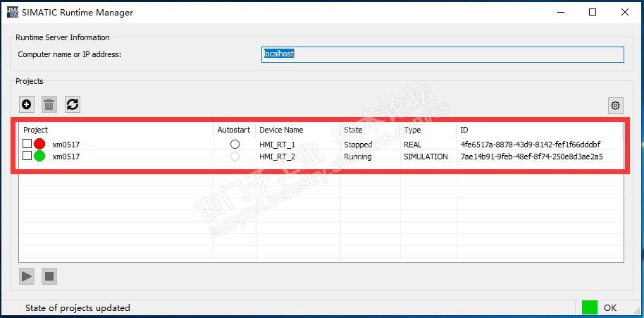Click the computer name input field
Screen dimensions: 644x318
pyautogui.click(x=442, y=54)
